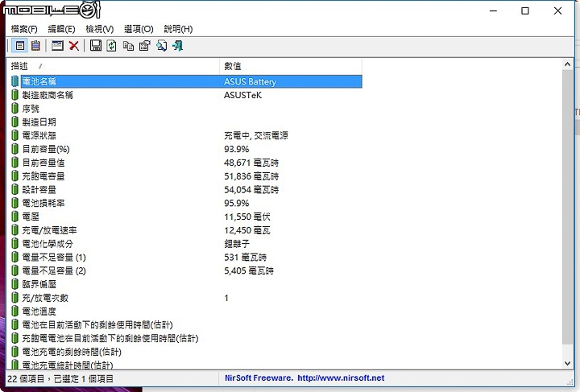Viewport: 580px width, 392px height.
Task: Click the 531 毫瓦時 value
Action: pos(245,257)
